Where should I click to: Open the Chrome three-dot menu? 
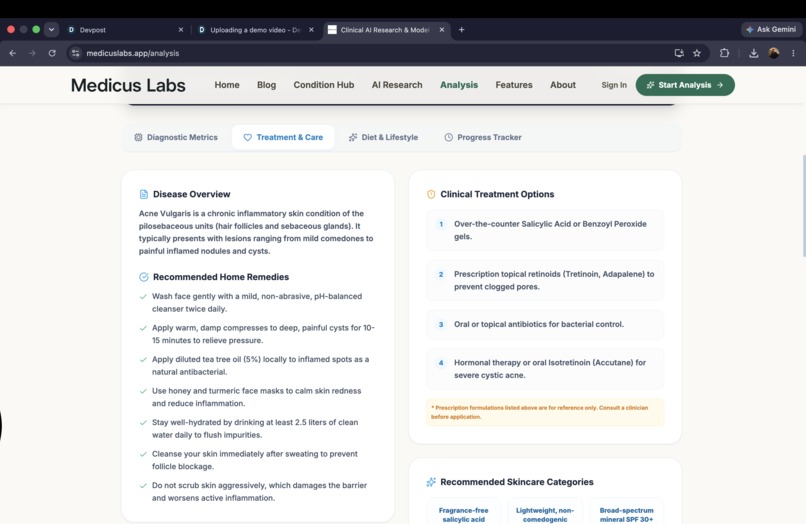[793, 53]
